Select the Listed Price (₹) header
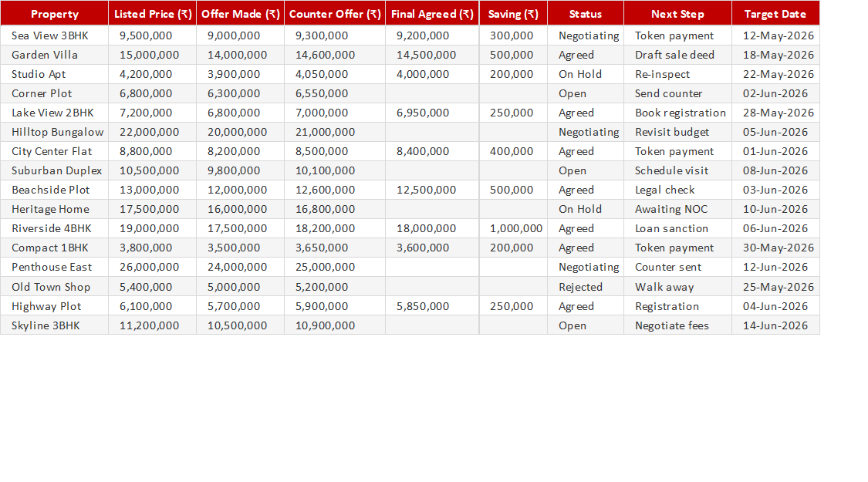Viewport: 868px width, 482px height. [x=152, y=14]
